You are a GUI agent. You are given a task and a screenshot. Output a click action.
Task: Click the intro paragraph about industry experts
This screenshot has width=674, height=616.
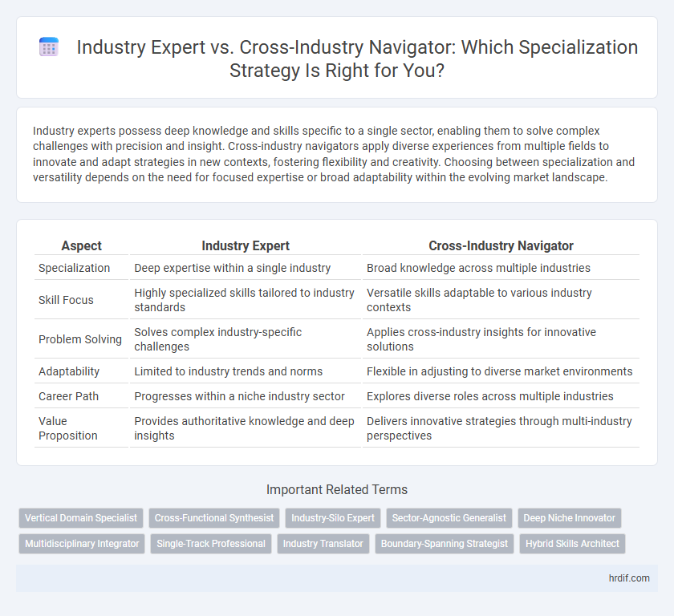tap(334, 154)
